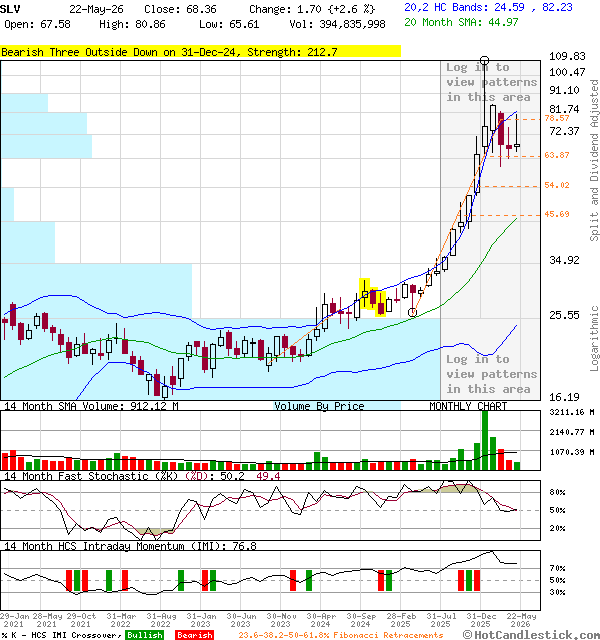Screen dimensions: 600x640
Task: Click the Volume By Price label
Action: tap(319, 406)
